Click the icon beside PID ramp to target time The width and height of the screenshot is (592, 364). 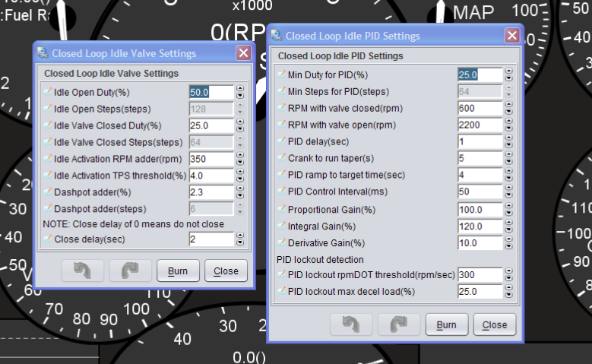[x=282, y=174]
